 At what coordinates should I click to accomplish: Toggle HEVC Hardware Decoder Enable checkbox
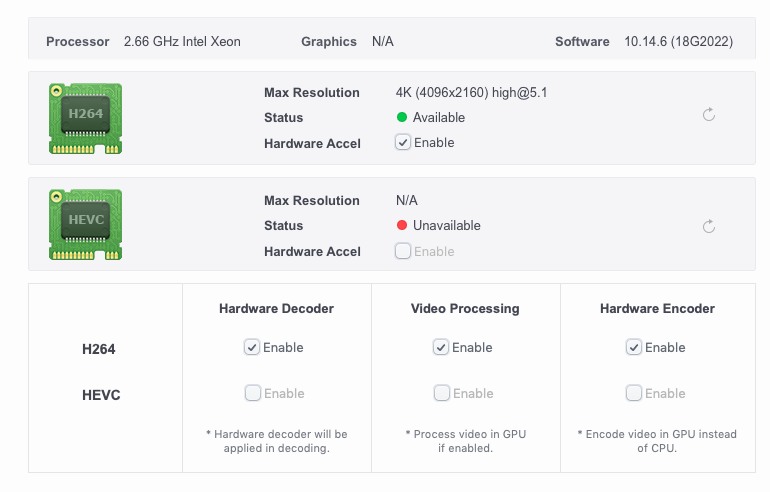(x=252, y=393)
